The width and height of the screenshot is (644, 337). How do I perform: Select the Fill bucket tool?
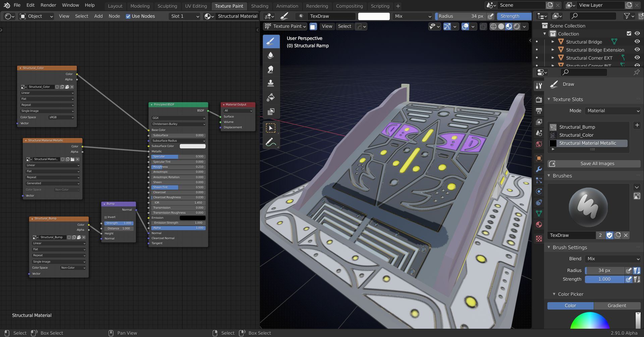click(271, 97)
